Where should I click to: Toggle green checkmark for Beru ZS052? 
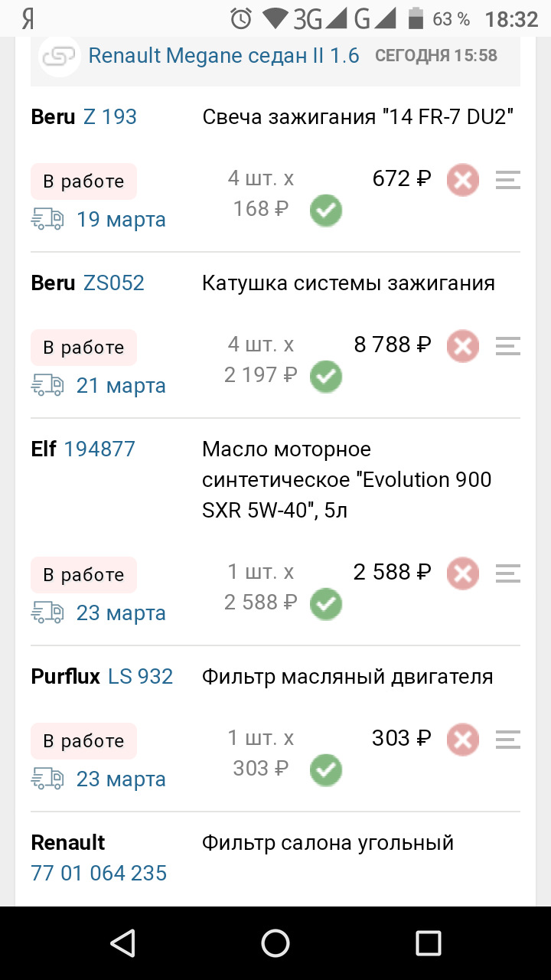[326, 377]
